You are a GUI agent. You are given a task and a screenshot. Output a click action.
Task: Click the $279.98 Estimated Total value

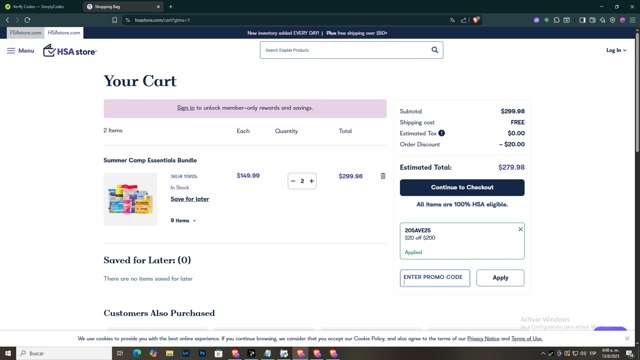pos(511,167)
